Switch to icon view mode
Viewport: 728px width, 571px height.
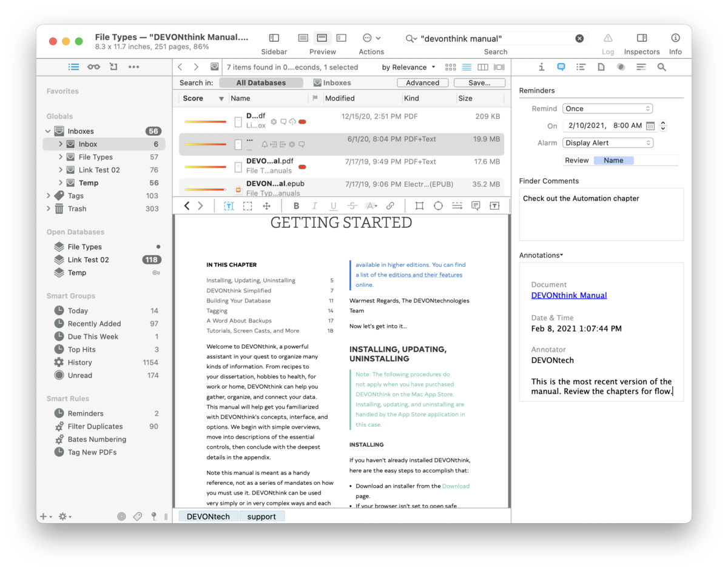click(450, 67)
